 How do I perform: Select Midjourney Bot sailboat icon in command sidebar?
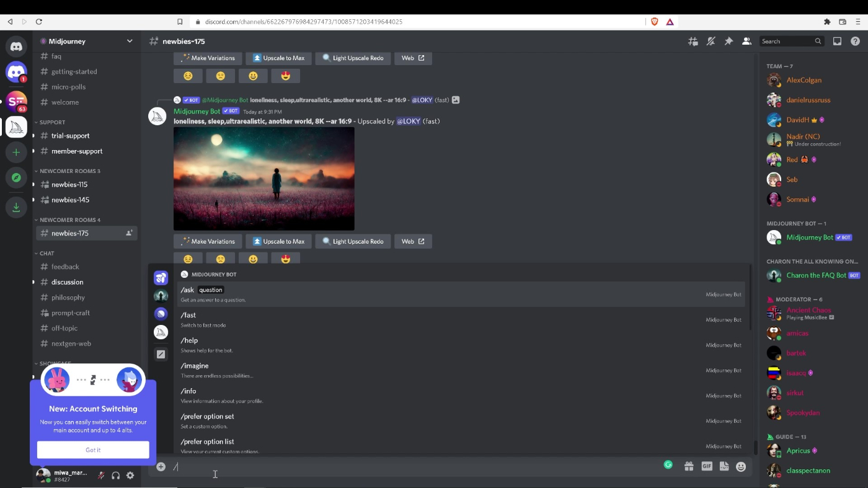(x=161, y=332)
